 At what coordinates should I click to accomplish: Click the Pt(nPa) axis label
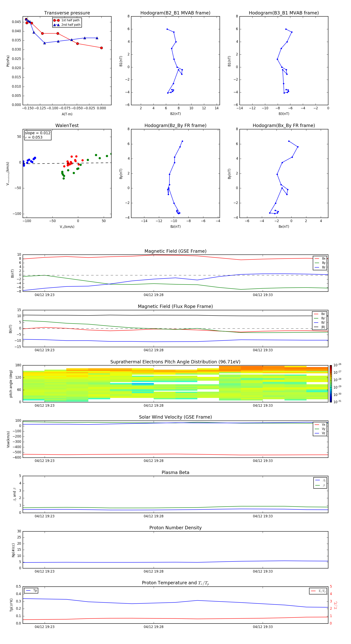pos(8,61)
